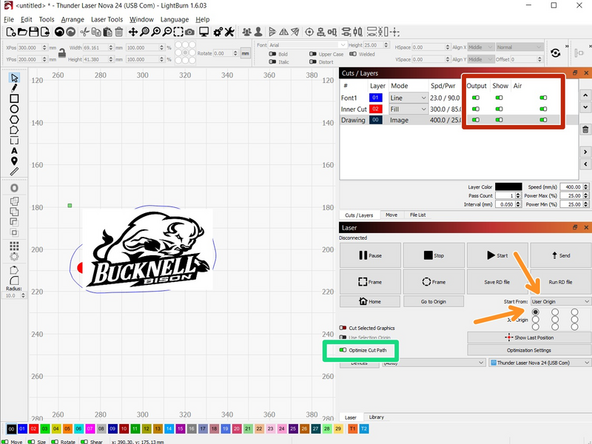Click the Zoom Out magnifier icon
Viewport: 592px width, 444px height.
click(x=167, y=32)
